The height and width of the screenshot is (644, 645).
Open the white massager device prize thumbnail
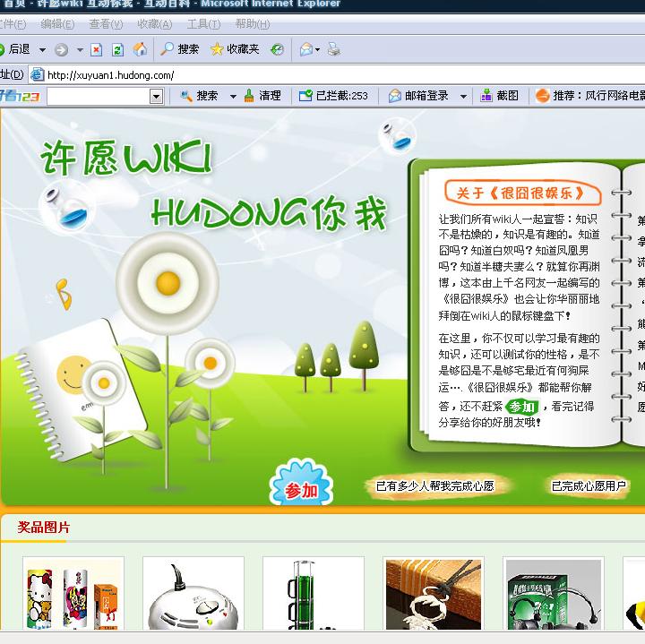point(193,594)
